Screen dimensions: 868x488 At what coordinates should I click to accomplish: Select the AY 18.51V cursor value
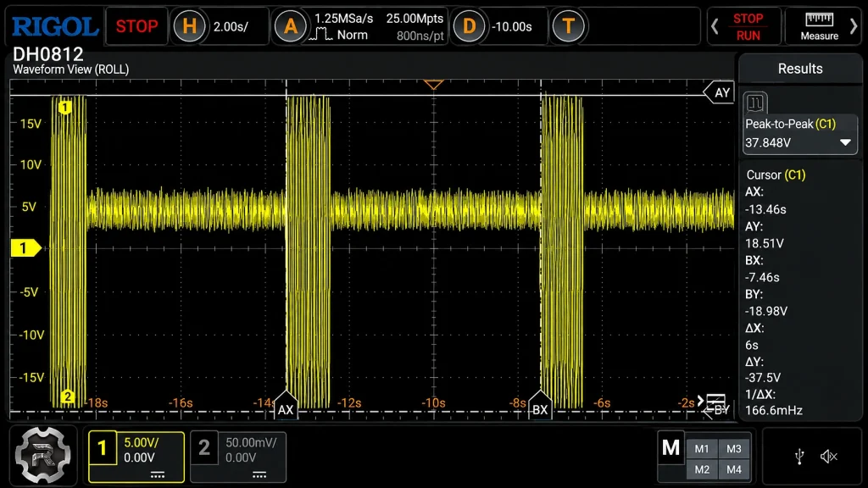coord(764,243)
